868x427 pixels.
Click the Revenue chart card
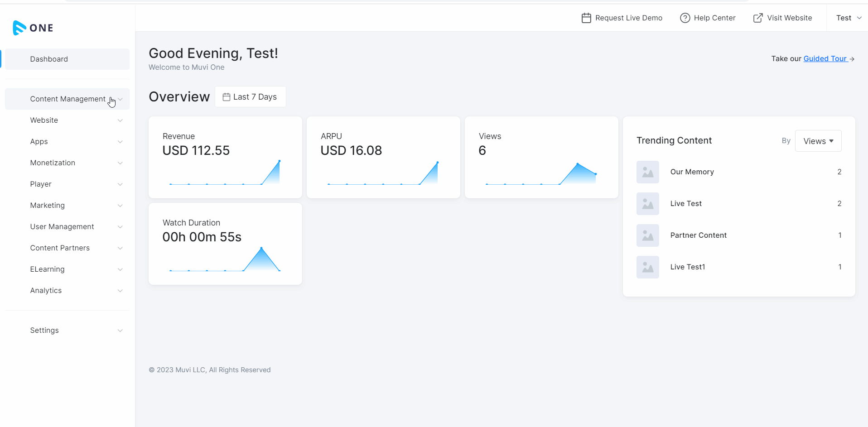225,158
